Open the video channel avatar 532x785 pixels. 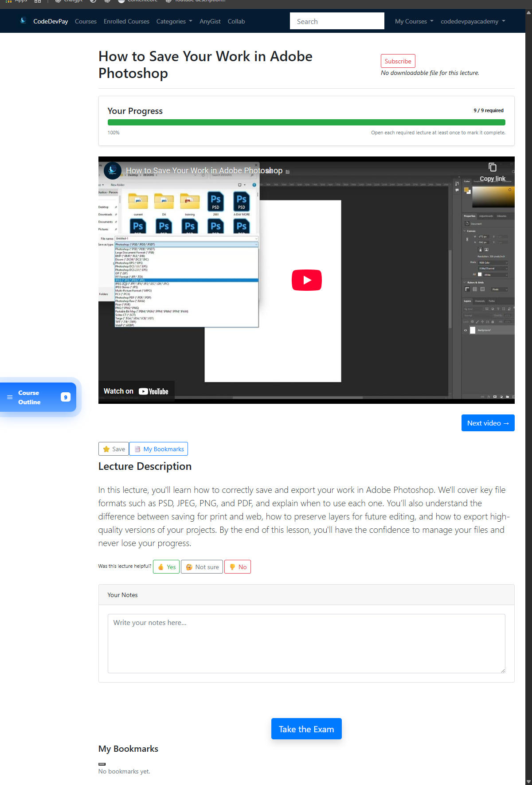pos(113,170)
